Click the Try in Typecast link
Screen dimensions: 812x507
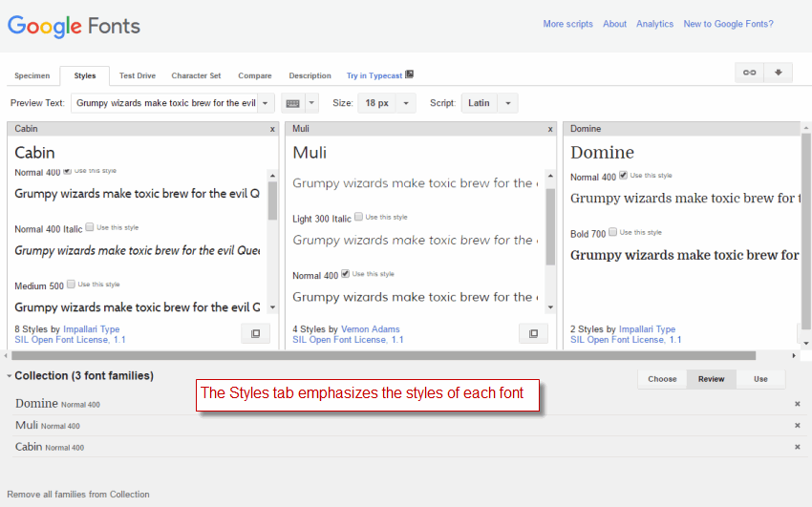click(x=374, y=75)
